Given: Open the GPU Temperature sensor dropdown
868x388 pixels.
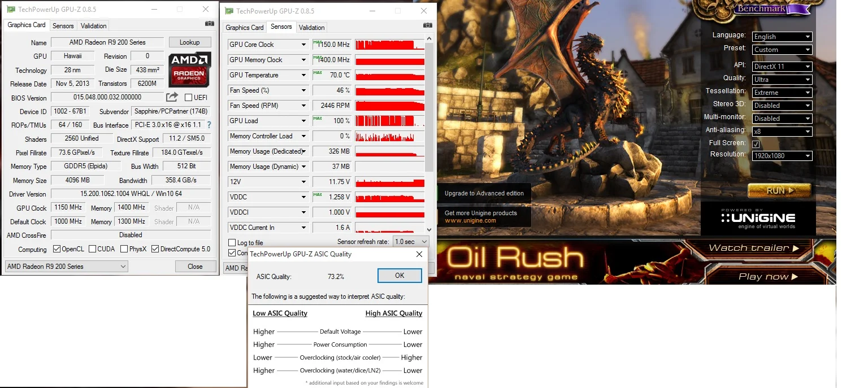Looking at the screenshot, I should coord(303,75).
